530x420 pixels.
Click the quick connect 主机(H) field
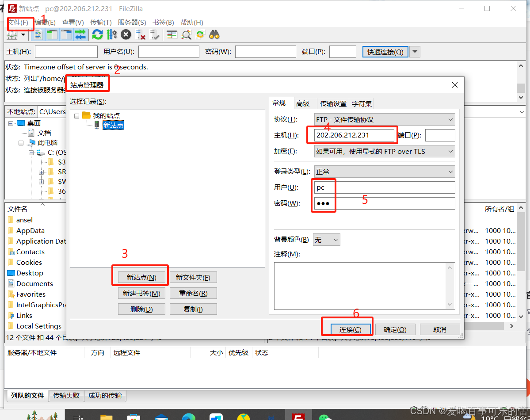tap(66, 52)
